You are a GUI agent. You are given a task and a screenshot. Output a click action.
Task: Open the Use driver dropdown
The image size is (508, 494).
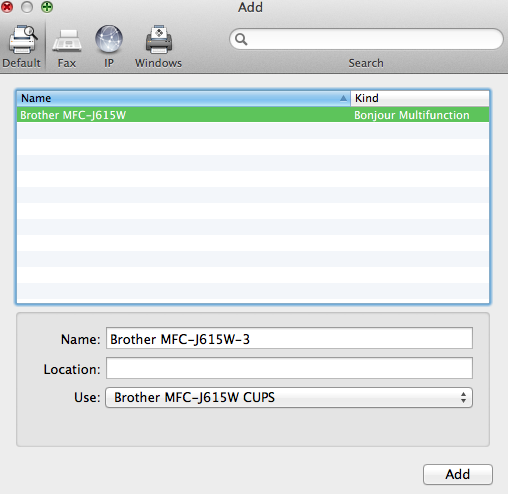(289, 397)
